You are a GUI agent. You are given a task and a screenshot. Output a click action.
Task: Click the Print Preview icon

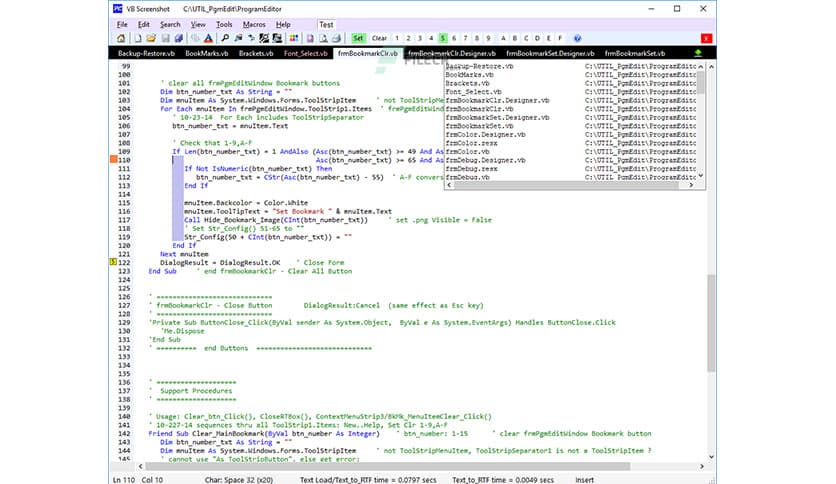click(x=323, y=38)
